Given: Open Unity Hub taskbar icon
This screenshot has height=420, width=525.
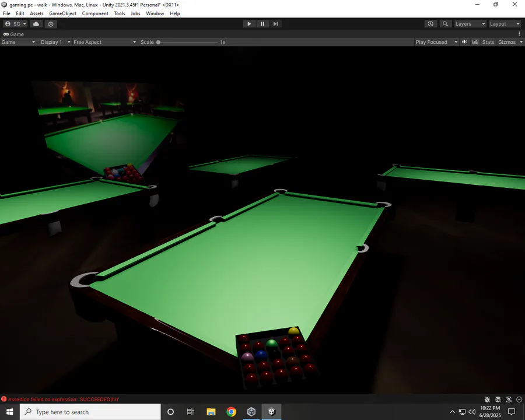Looking at the screenshot, I should [x=251, y=412].
